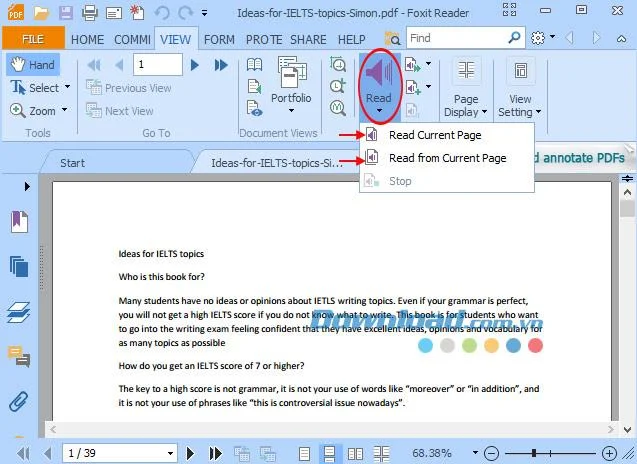Switch to the SHARE ribbon tab
Image resolution: width=637 pixels, height=464 pixels.
pyautogui.click(x=308, y=39)
